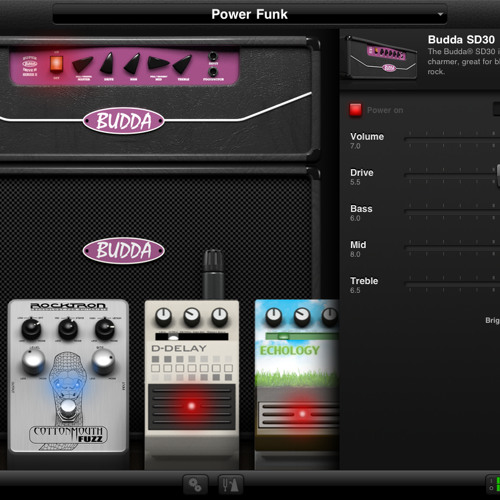Toggle the red Power on button
Screen dimensions: 500x500
(355, 110)
